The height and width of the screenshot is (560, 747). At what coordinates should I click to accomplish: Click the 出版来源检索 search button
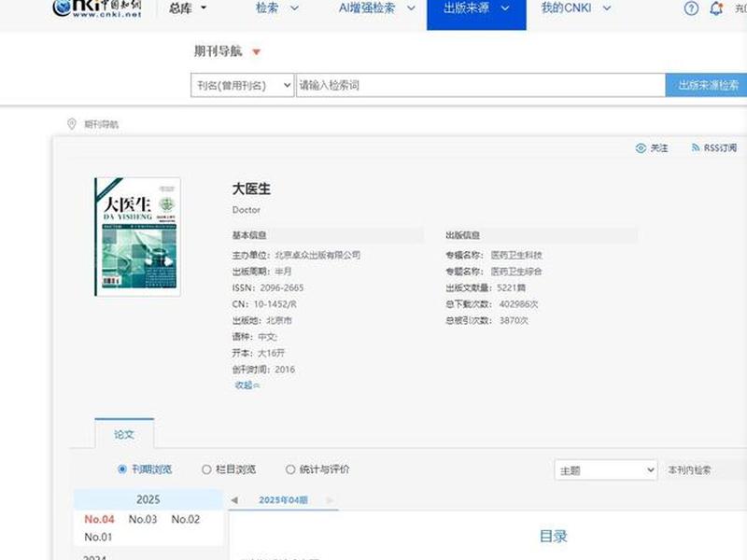(x=706, y=85)
